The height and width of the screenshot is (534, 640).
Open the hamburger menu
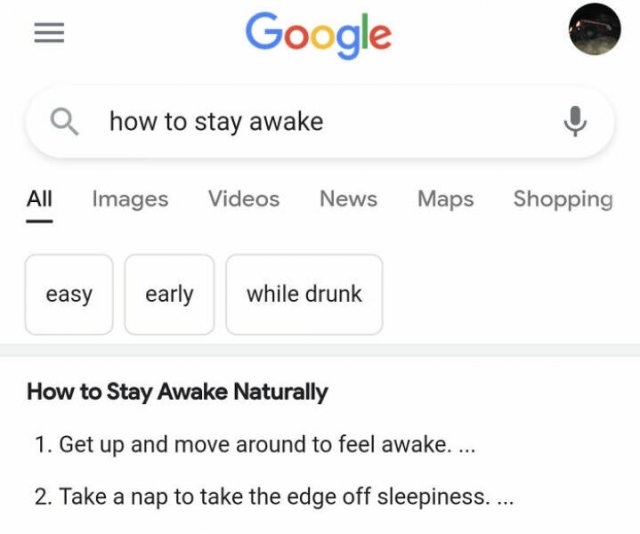pyautogui.click(x=49, y=33)
